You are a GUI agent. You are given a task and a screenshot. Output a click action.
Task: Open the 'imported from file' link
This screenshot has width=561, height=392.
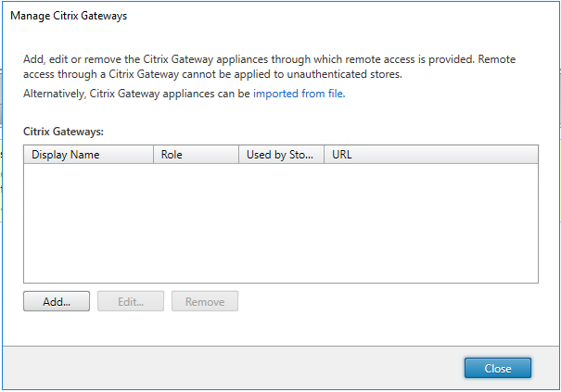[x=298, y=94]
